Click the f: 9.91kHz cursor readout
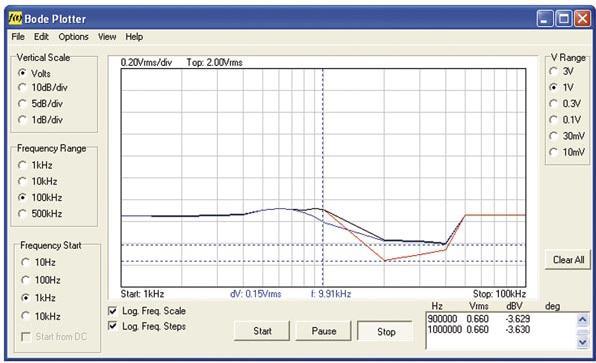 coord(331,294)
